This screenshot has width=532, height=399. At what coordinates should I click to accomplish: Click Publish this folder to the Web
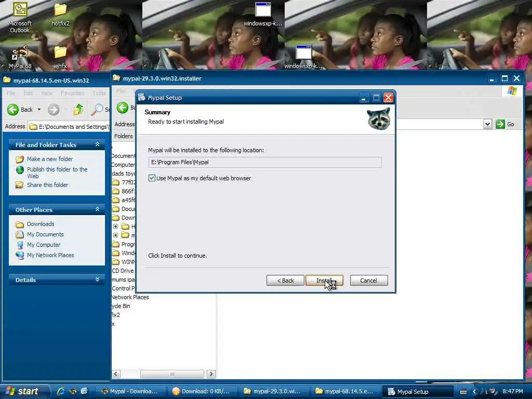pos(57,172)
